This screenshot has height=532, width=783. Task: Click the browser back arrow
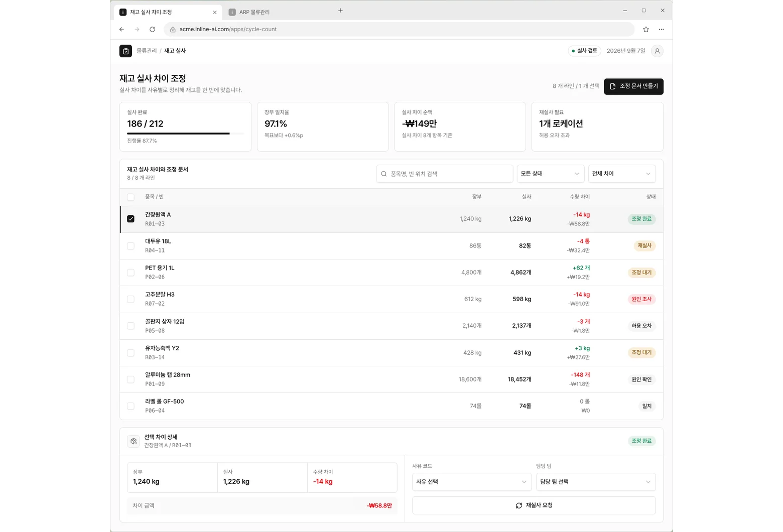[121, 29]
